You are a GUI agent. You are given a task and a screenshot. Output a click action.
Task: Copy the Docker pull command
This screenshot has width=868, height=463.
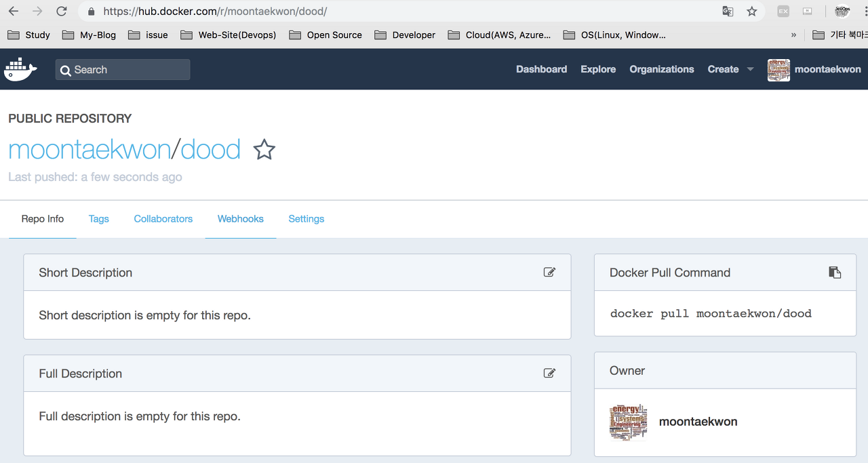click(x=835, y=273)
